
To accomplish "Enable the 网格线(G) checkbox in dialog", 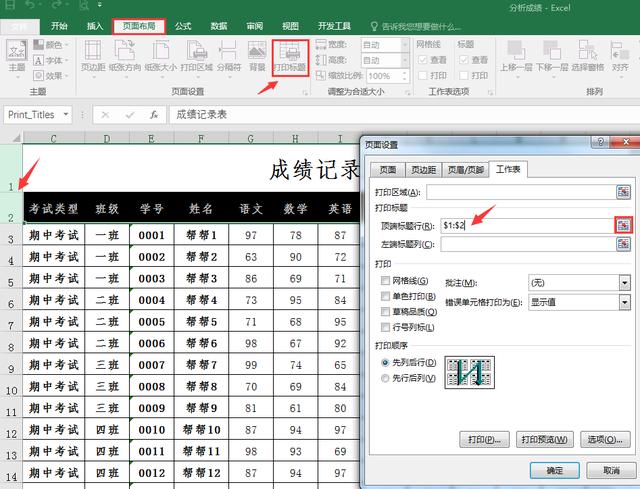I will [385, 280].
